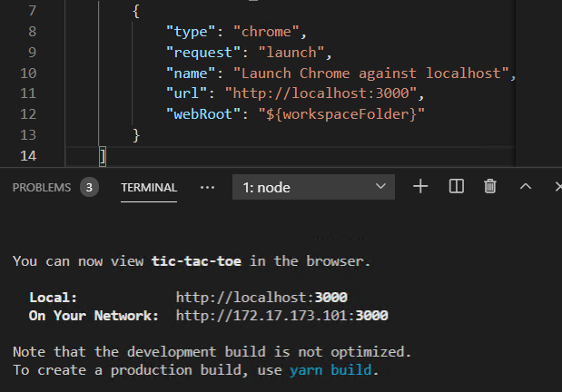This screenshot has width=562, height=392.
Task: Click line number 10 in the gutter
Action: [28, 73]
